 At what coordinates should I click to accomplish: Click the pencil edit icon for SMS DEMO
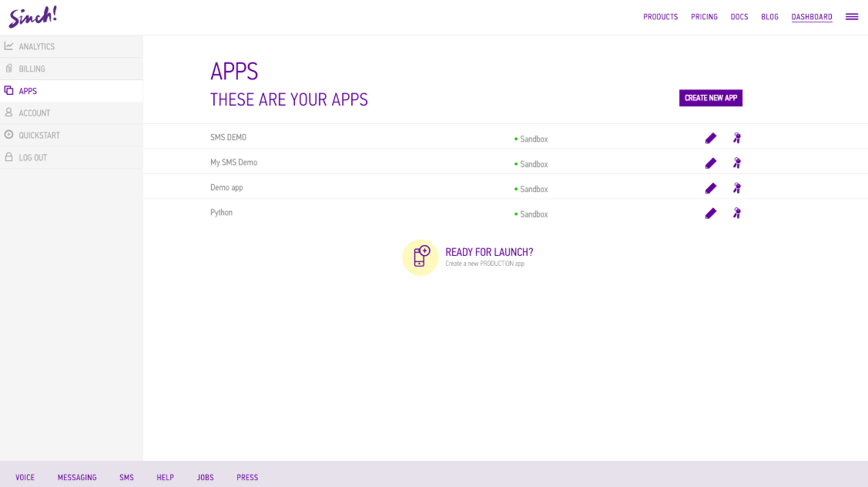710,139
